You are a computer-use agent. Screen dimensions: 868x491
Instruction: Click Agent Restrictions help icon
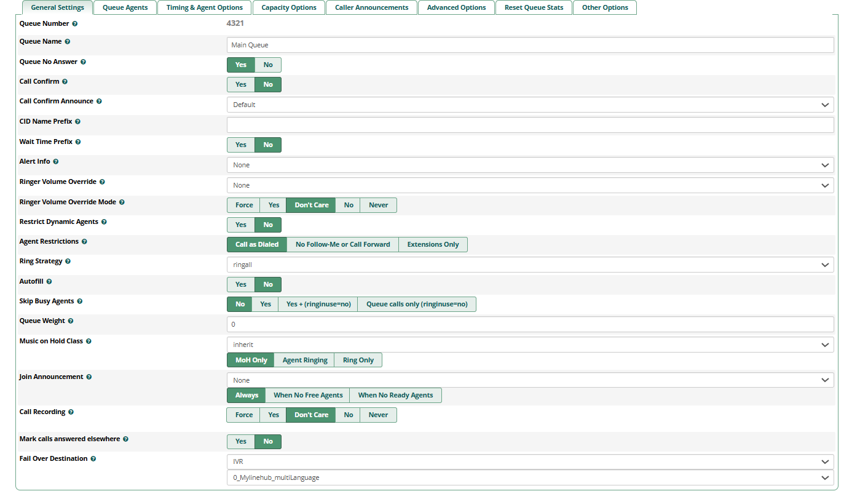pos(84,242)
